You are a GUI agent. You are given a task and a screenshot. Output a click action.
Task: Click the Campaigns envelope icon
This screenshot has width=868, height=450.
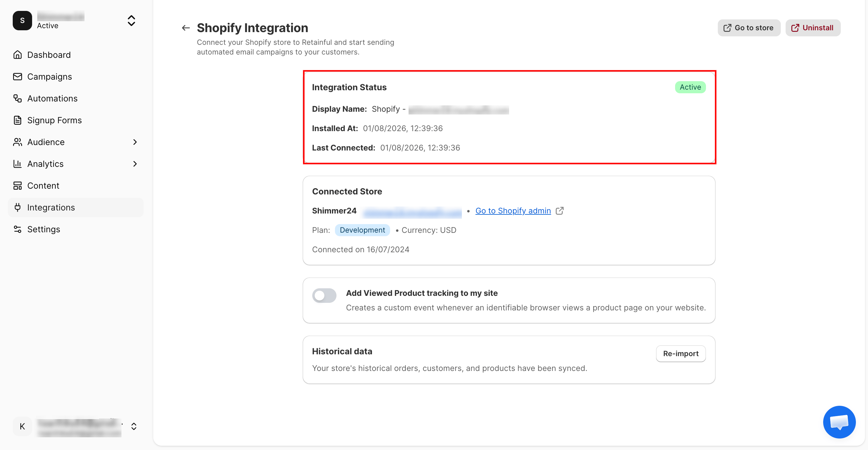(x=18, y=76)
